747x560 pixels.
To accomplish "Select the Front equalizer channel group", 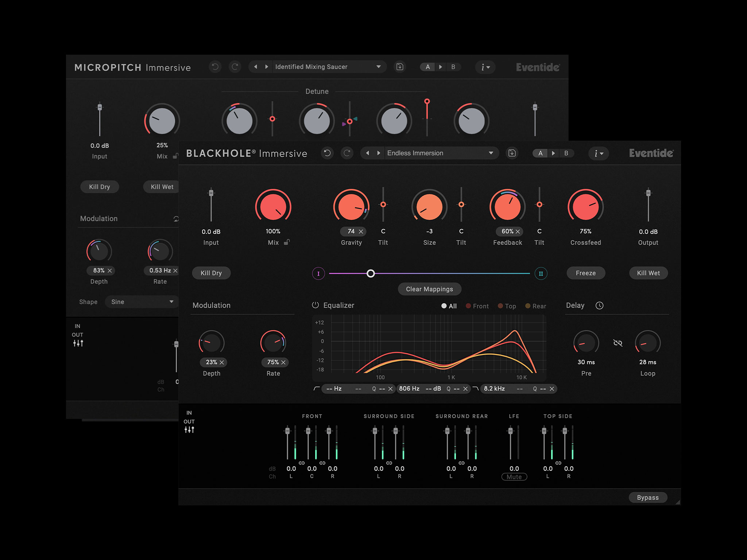I will 477,306.
